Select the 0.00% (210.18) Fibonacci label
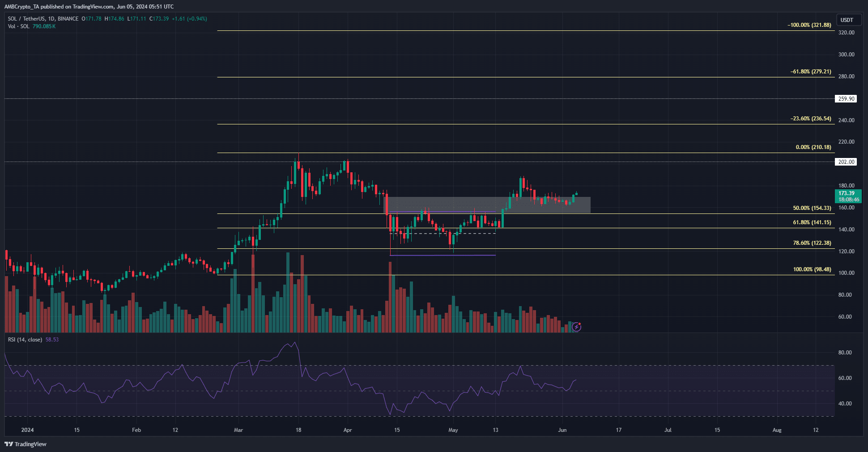The width and height of the screenshot is (868, 452). click(813, 147)
